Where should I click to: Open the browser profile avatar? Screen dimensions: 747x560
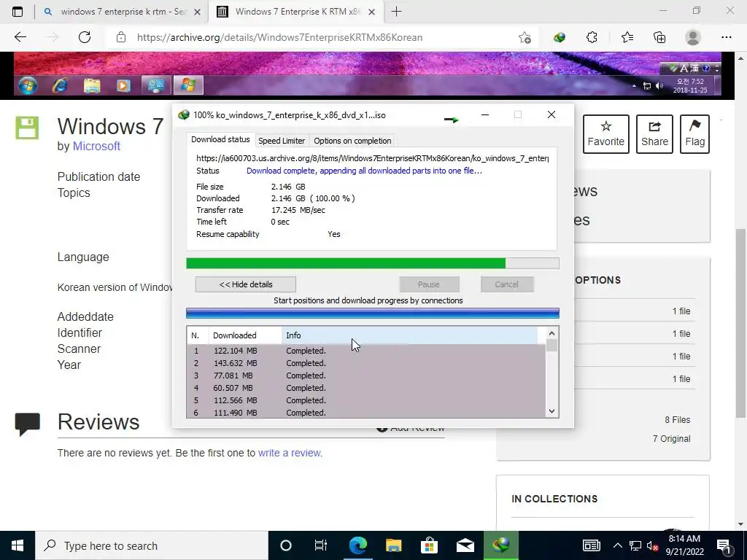pos(693,37)
